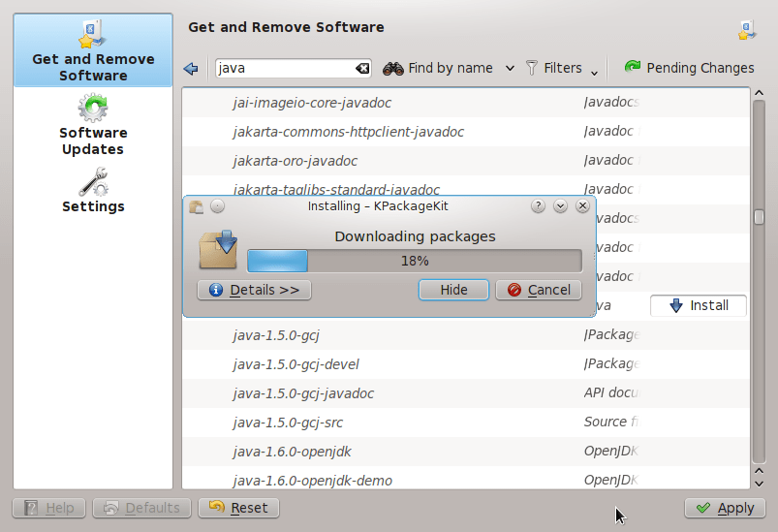Select java-1.5.0-gcj package
This screenshot has height=532, width=778.
[x=465, y=335]
